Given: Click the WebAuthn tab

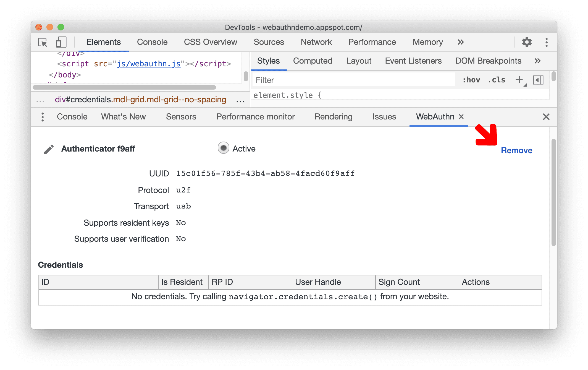Looking at the screenshot, I should click(434, 117).
